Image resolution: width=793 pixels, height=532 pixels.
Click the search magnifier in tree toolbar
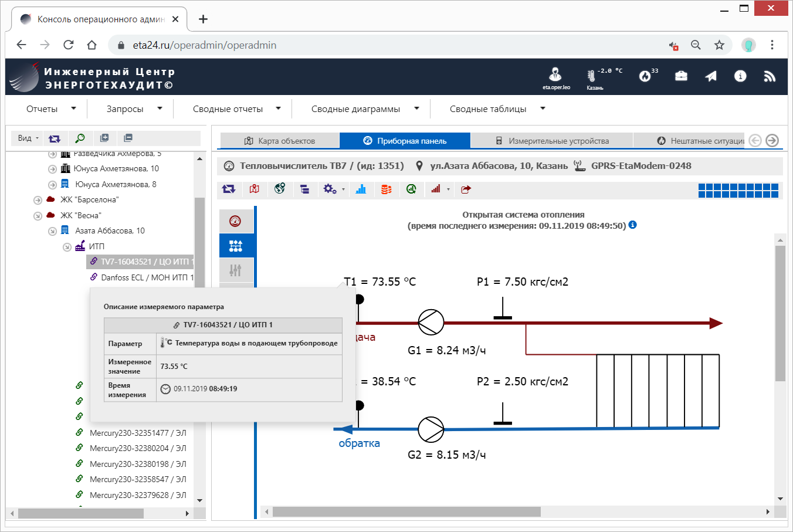pyautogui.click(x=80, y=138)
